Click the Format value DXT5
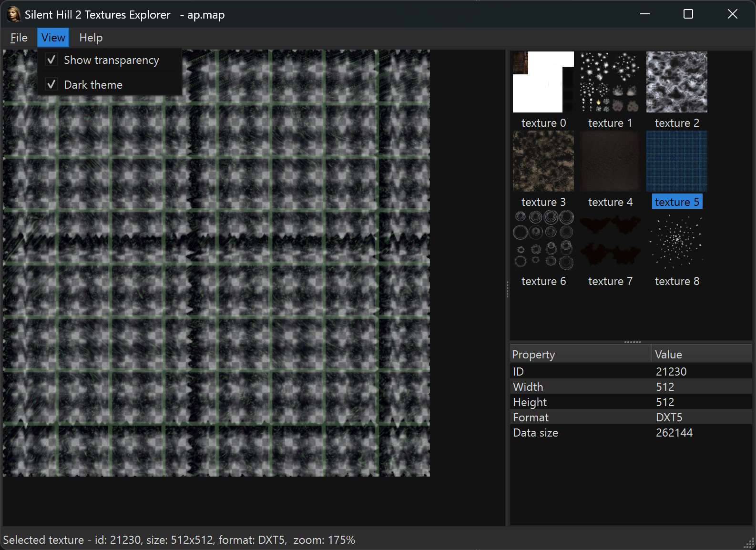The height and width of the screenshot is (550, 756). click(x=669, y=417)
